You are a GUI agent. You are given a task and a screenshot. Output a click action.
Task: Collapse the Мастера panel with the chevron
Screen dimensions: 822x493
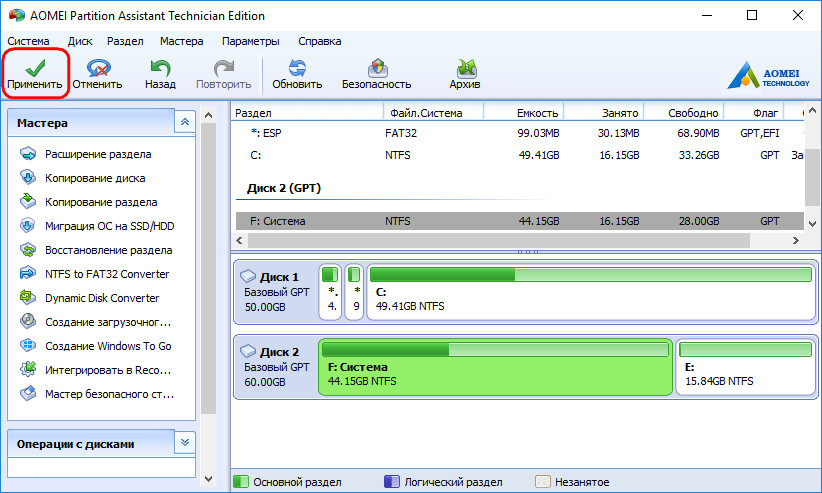tap(185, 122)
